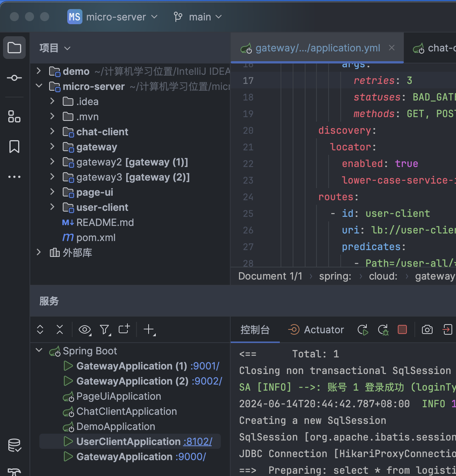
Task: Expand the demo project node
Action: [x=39, y=71]
